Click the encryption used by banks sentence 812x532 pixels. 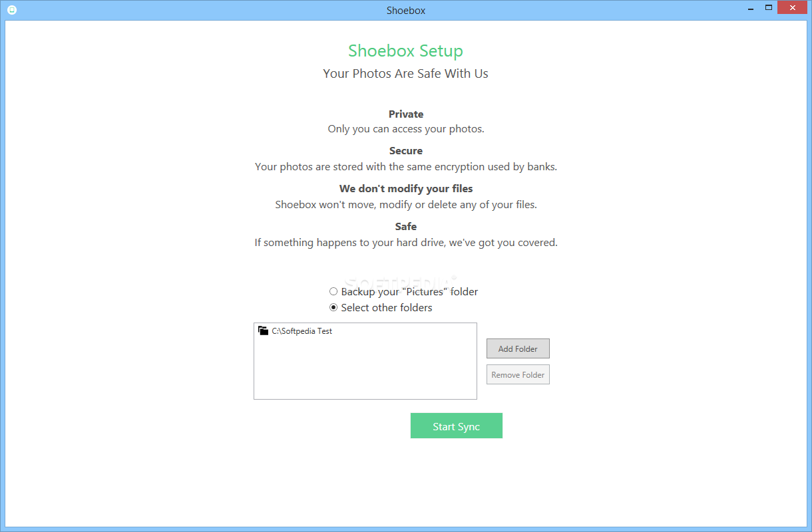406,166
